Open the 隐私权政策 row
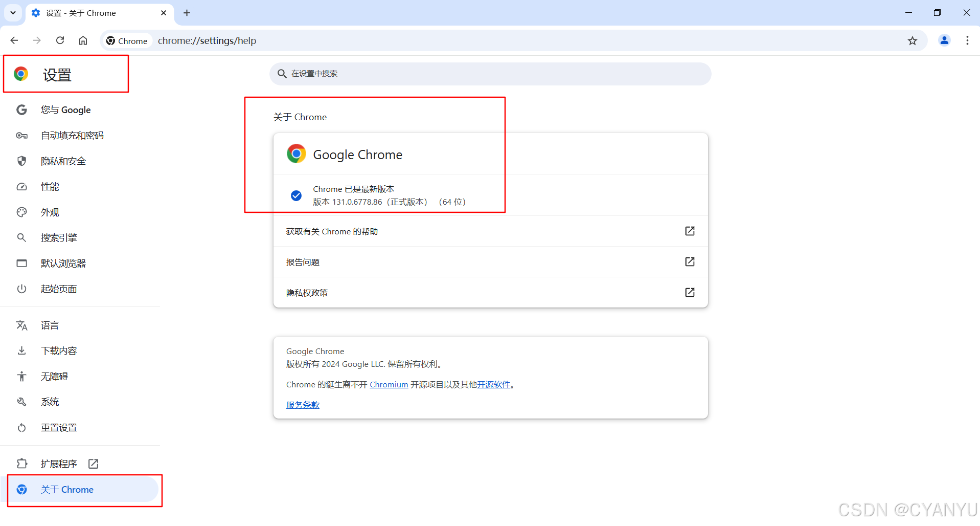 (x=490, y=293)
